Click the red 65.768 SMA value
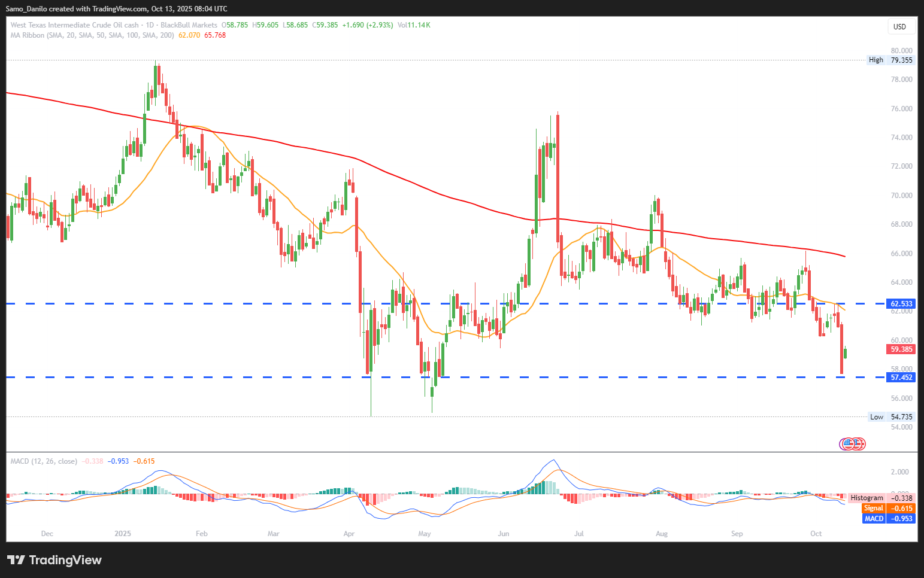The height and width of the screenshot is (578, 924). 215,35
